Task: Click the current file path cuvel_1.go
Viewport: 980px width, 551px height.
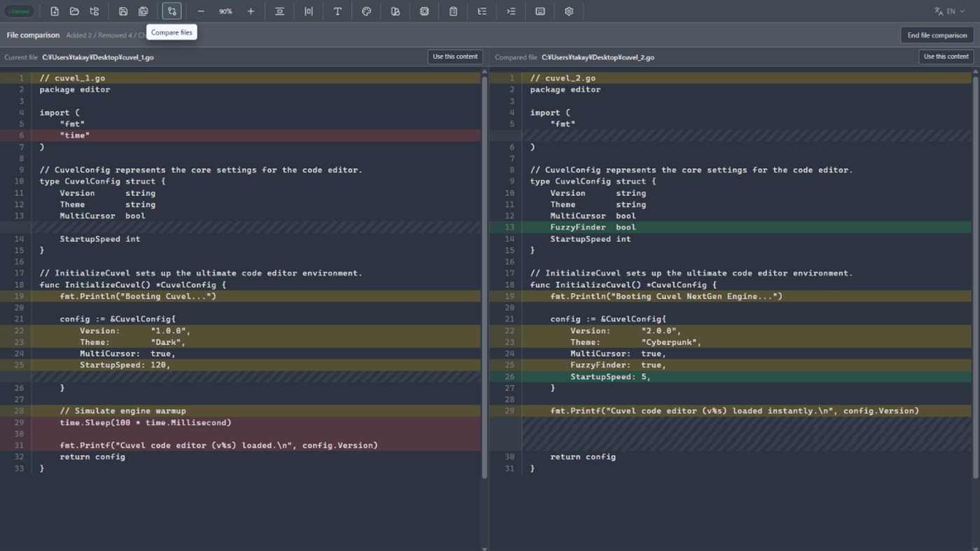Action: (x=98, y=57)
